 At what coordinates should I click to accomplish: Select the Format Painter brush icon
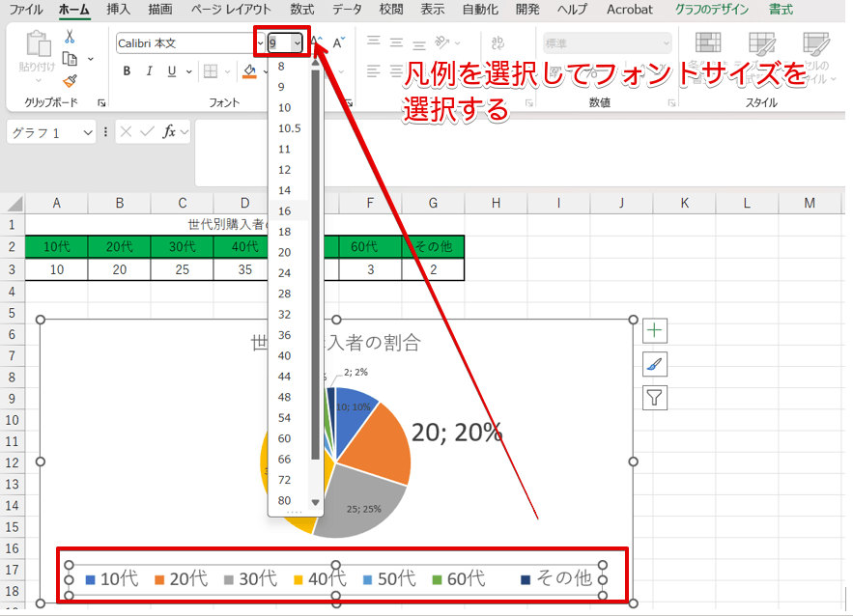tap(70, 81)
